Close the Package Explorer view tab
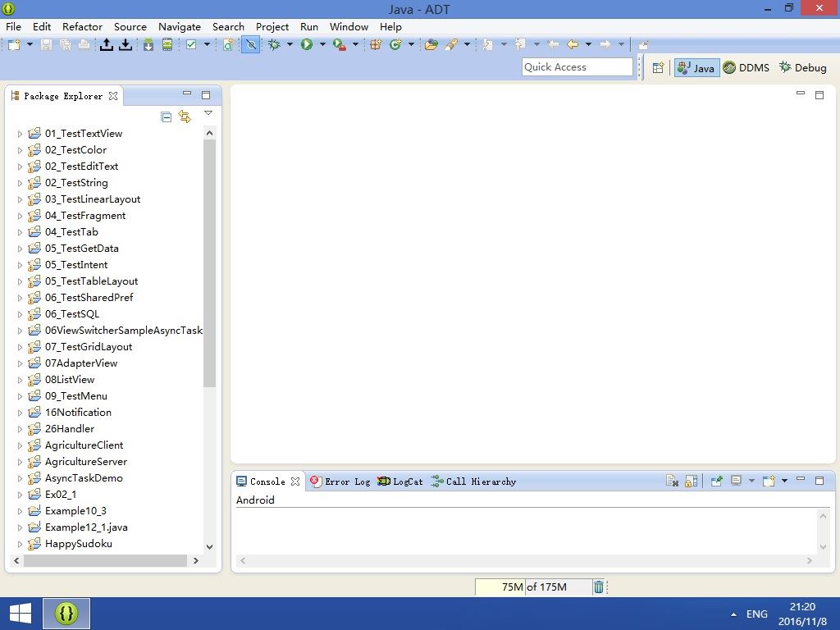 click(x=113, y=96)
